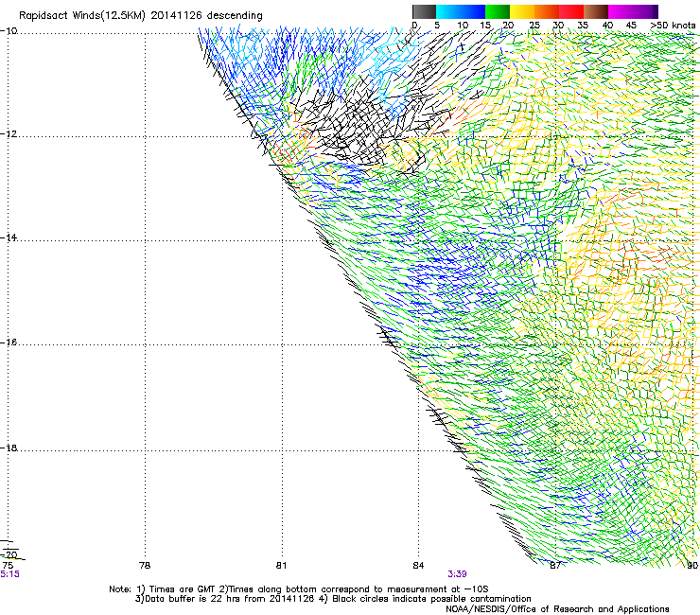
Task: Click the gray 0-5 knots legend swatch
Action: coord(424,11)
